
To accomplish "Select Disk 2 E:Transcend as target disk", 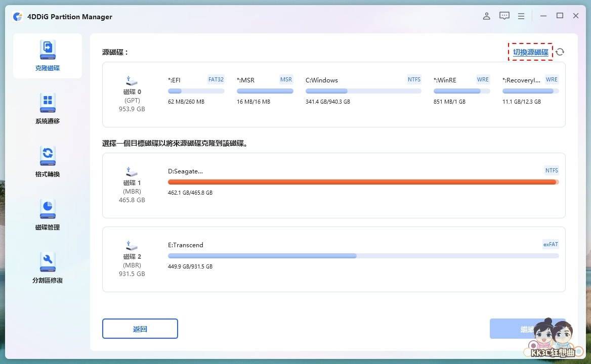I will (x=333, y=259).
